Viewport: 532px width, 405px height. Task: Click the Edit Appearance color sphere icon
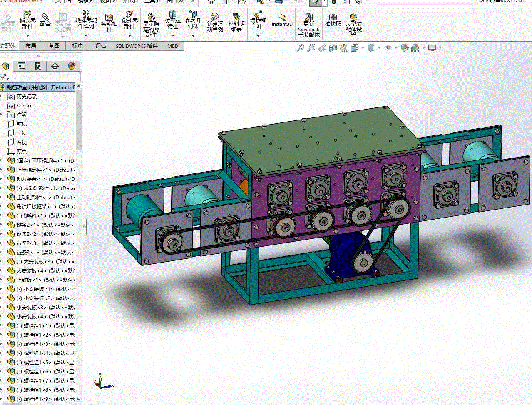pos(404,48)
